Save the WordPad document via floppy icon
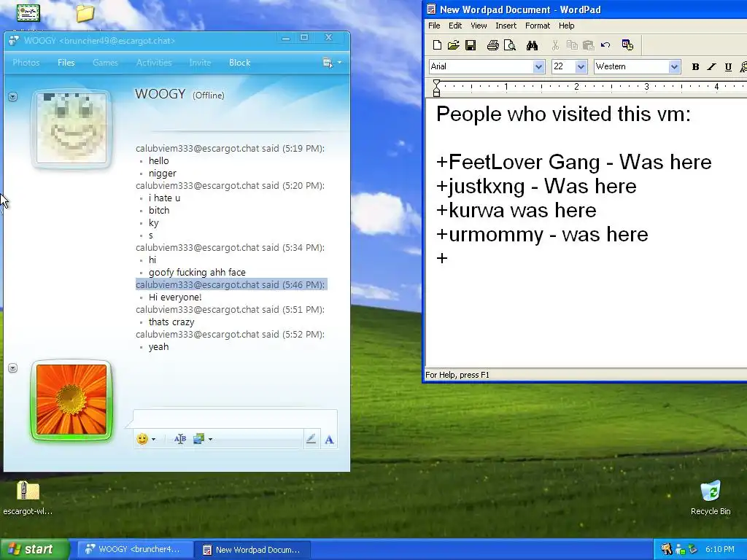The height and width of the screenshot is (560, 747). 471,45
